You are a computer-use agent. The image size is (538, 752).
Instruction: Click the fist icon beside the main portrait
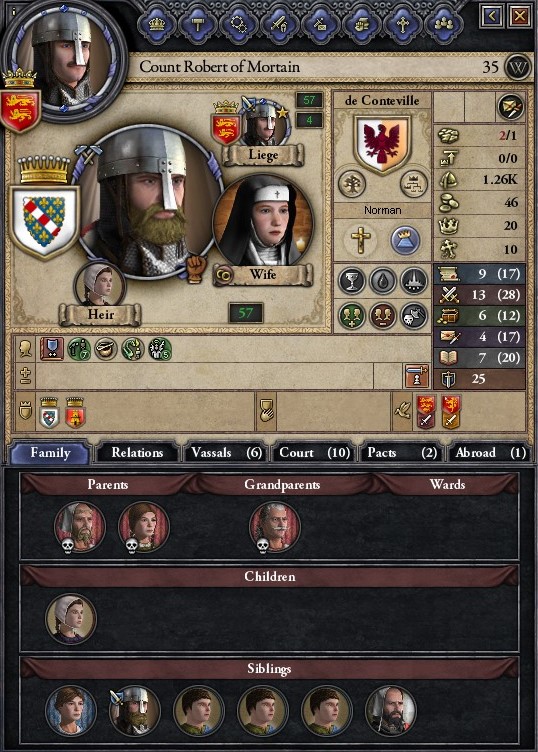click(195, 268)
